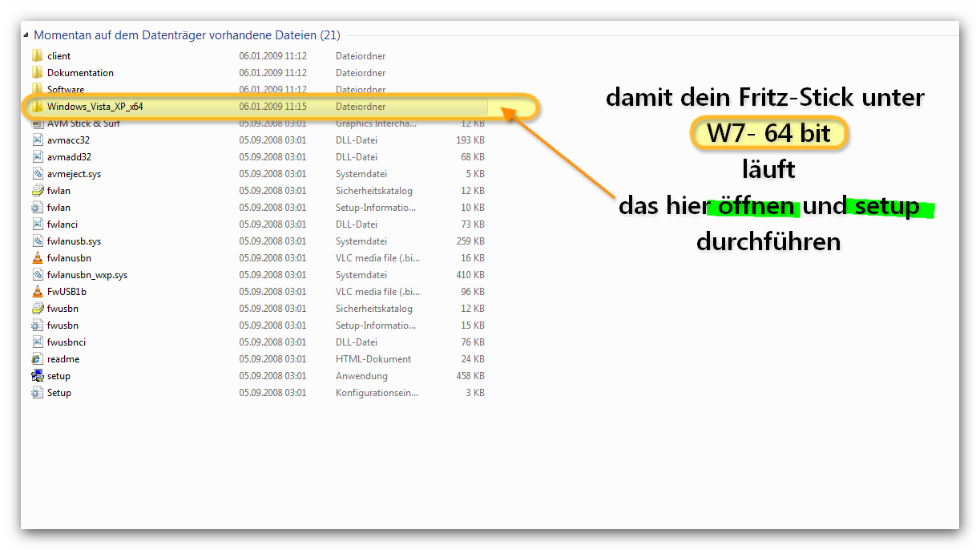Select the VLC cone icon of FwUSB1b
This screenshot has height=550, width=980.
pyautogui.click(x=37, y=292)
